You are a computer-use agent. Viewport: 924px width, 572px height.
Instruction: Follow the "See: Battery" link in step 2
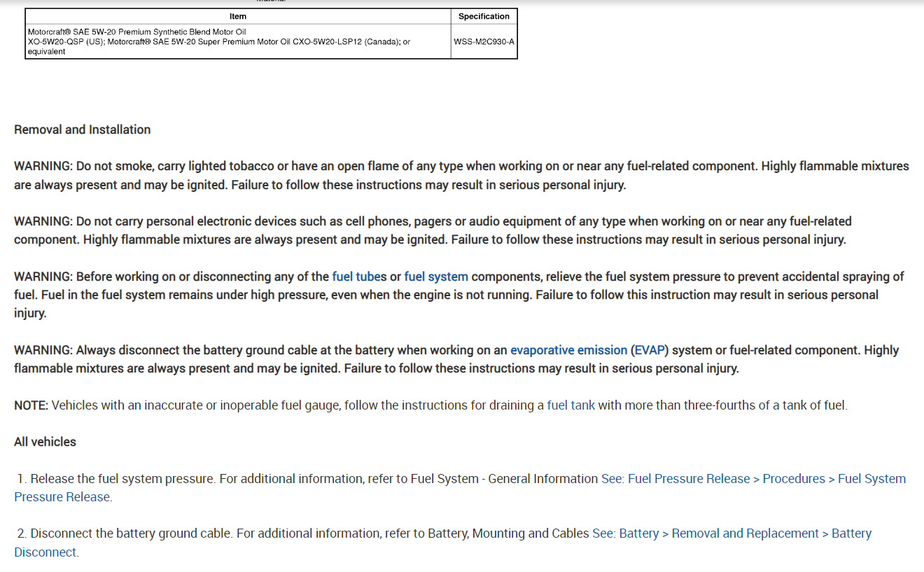point(626,533)
